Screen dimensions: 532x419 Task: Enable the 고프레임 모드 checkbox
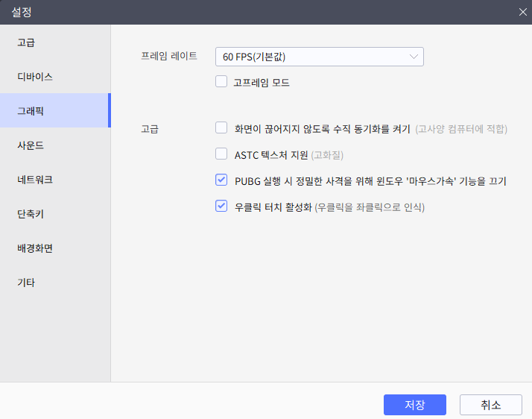(x=221, y=81)
